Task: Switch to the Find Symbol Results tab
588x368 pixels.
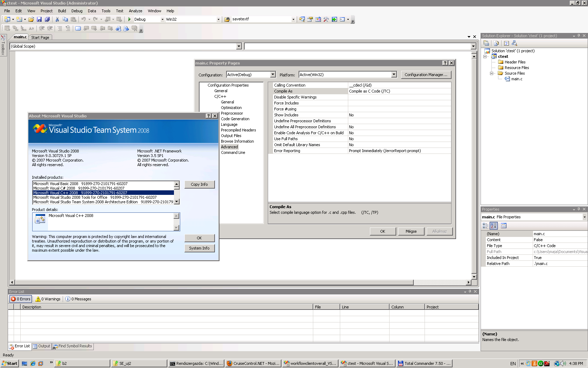Action: pyautogui.click(x=72, y=346)
